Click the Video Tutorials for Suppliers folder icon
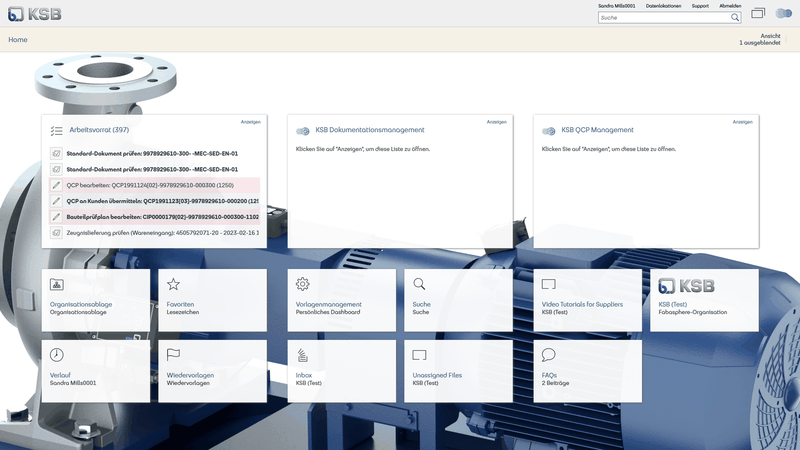The height and width of the screenshot is (450, 800). [548, 284]
